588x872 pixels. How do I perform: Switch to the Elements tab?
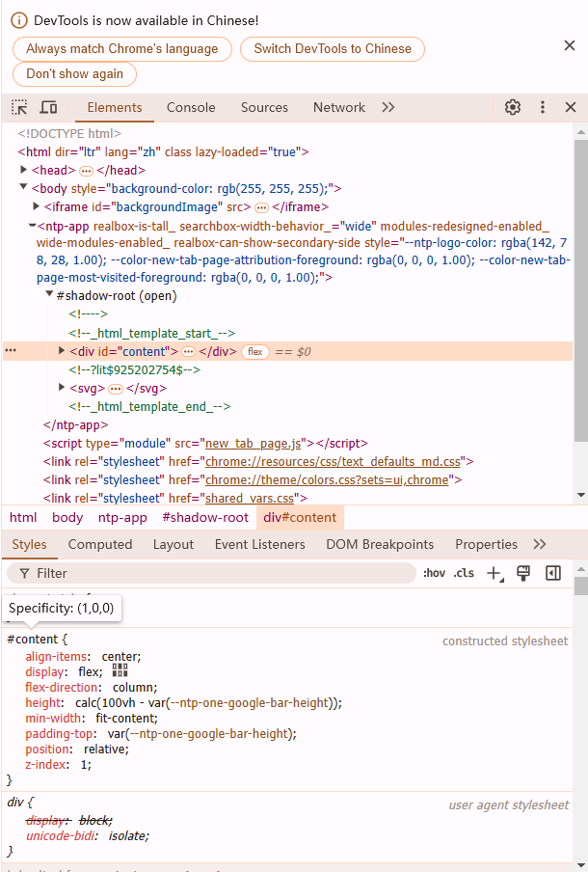pyautogui.click(x=115, y=107)
